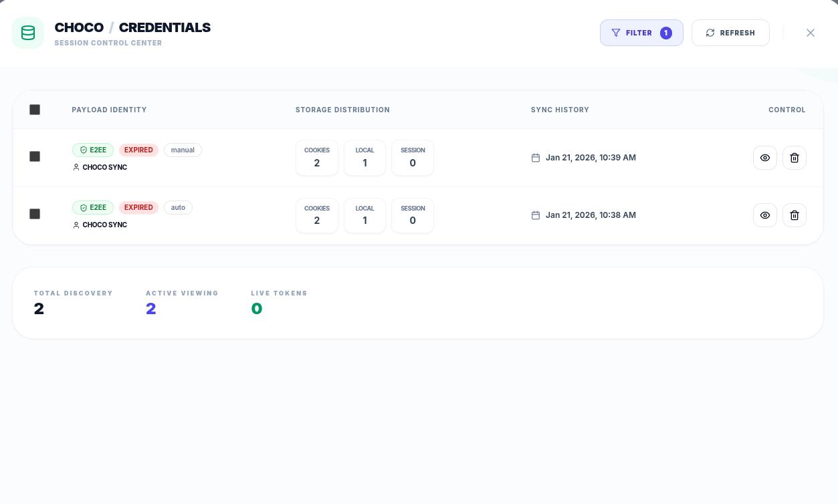Click the Payload Identity column header
838x504 pixels.
tap(109, 110)
